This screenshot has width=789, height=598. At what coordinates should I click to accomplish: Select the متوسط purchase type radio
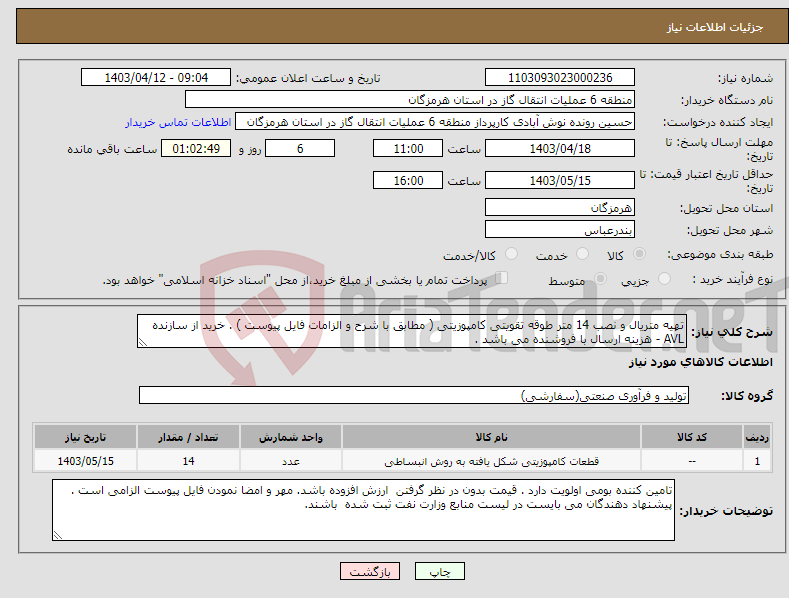pyautogui.click(x=600, y=278)
